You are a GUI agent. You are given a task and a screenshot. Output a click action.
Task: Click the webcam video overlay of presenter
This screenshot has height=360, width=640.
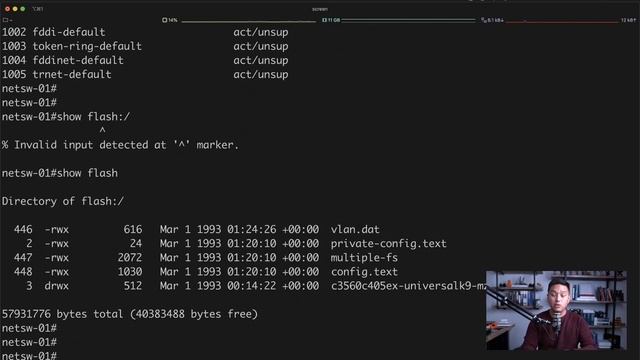pos(556,310)
